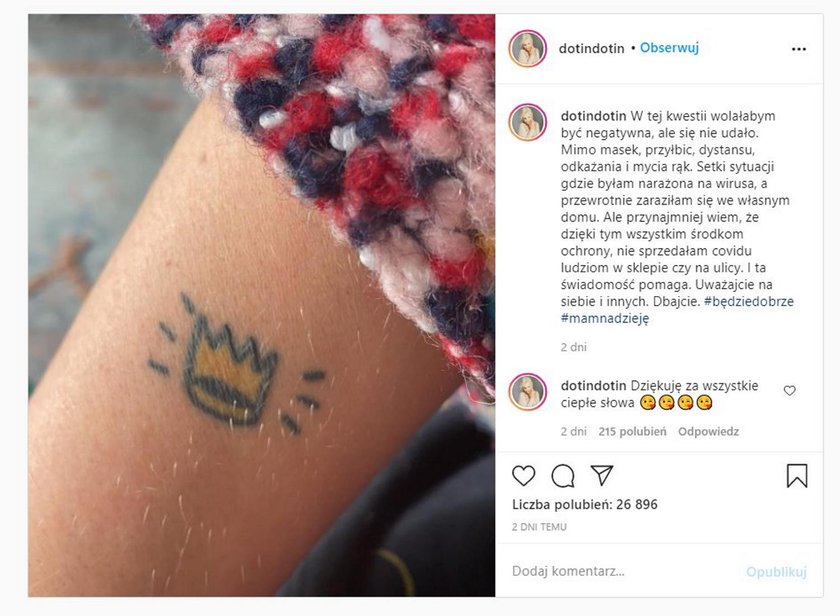Like the 'Dziękuję za wszystkie' comment heart
Screen dimensions: 840x616
(x=790, y=390)
